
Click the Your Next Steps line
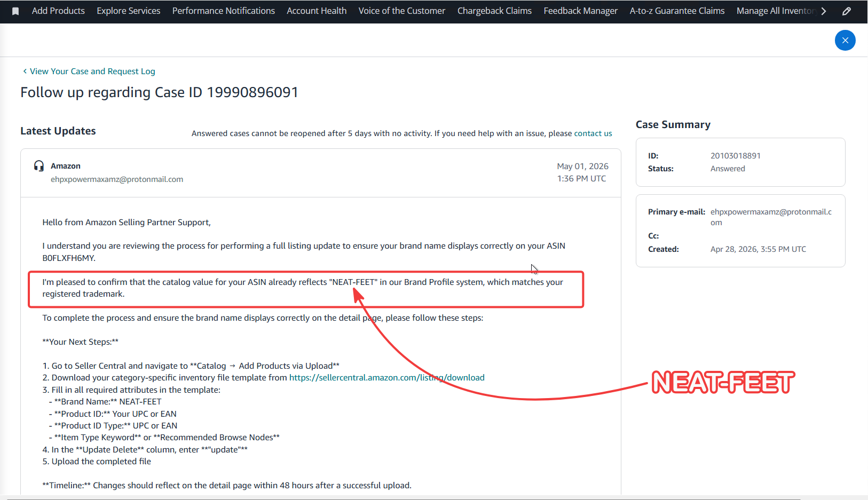pyautogui.click(x=81, y=342)
